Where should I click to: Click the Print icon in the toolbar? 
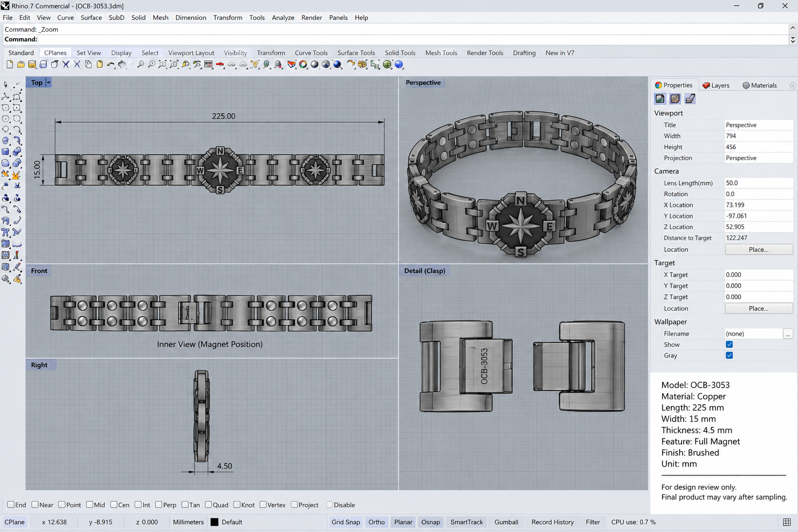click(x=43, y=64)
